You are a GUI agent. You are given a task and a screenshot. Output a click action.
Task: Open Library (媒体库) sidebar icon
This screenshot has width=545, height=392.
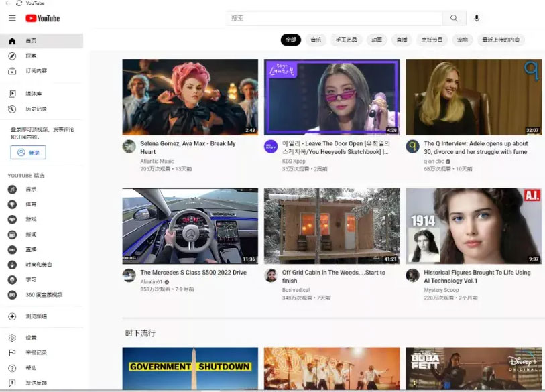12,94
